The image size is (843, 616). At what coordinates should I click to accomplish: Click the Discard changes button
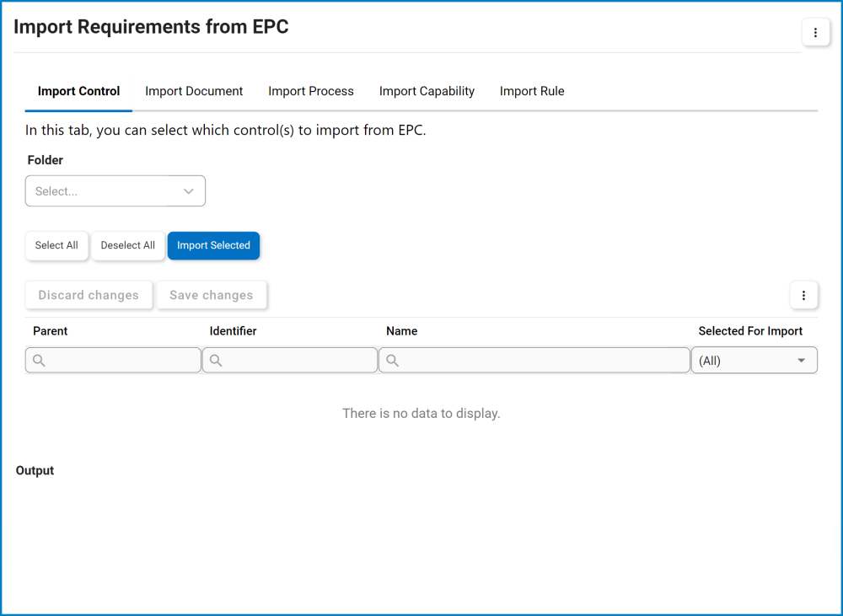pos(89,295)
